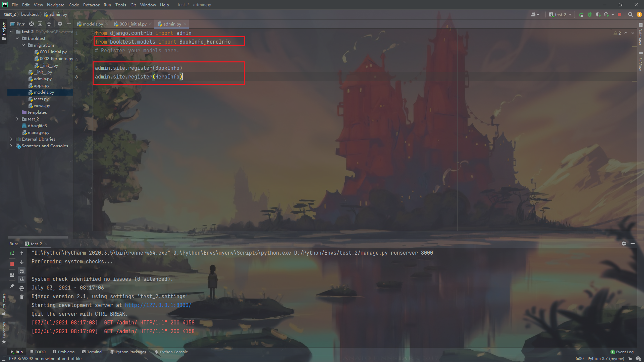Toggle pin tab in Run panel

point(12,286)
